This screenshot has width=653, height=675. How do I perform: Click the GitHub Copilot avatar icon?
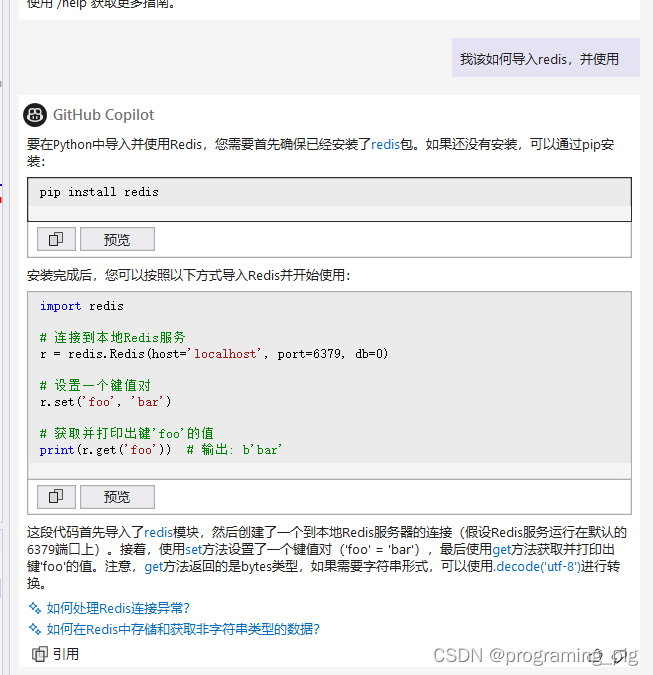pyautogui.click(x=35, y=115)
